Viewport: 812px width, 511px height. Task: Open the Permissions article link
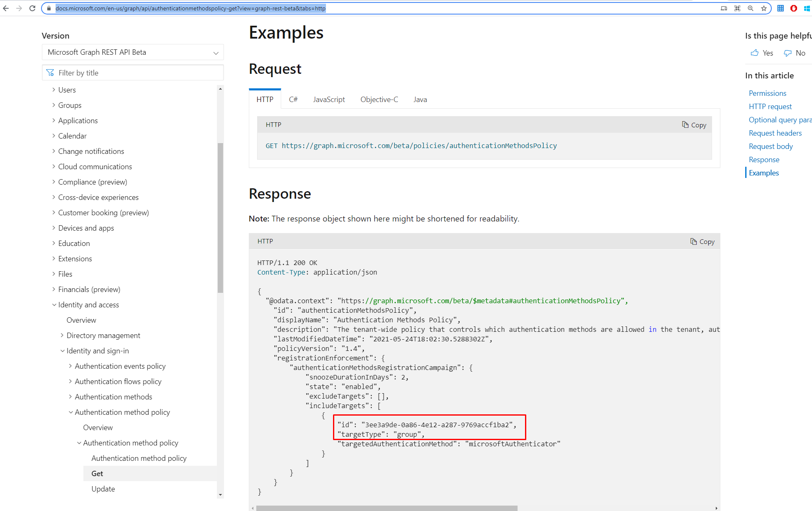click(767, 93)
